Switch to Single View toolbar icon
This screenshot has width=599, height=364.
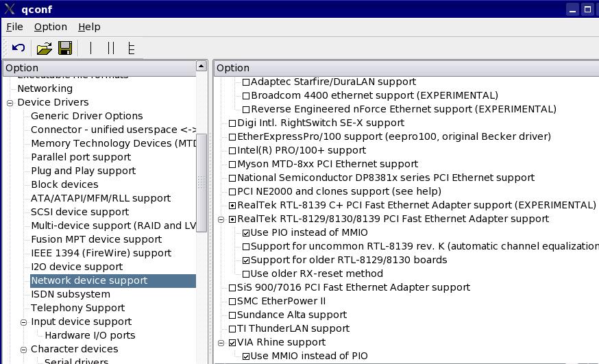pos(90,48)
